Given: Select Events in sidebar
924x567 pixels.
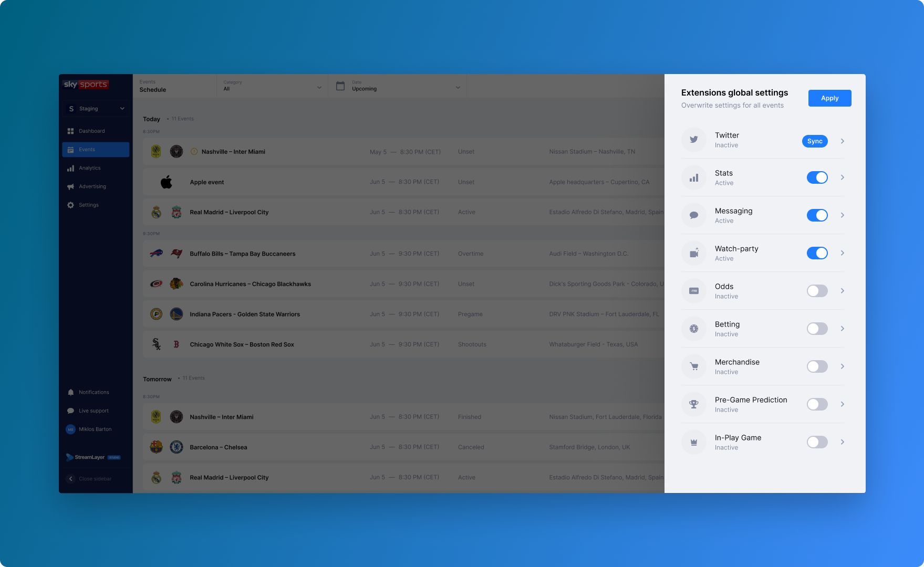Looking at the screenshot, I should click(96, 150).
